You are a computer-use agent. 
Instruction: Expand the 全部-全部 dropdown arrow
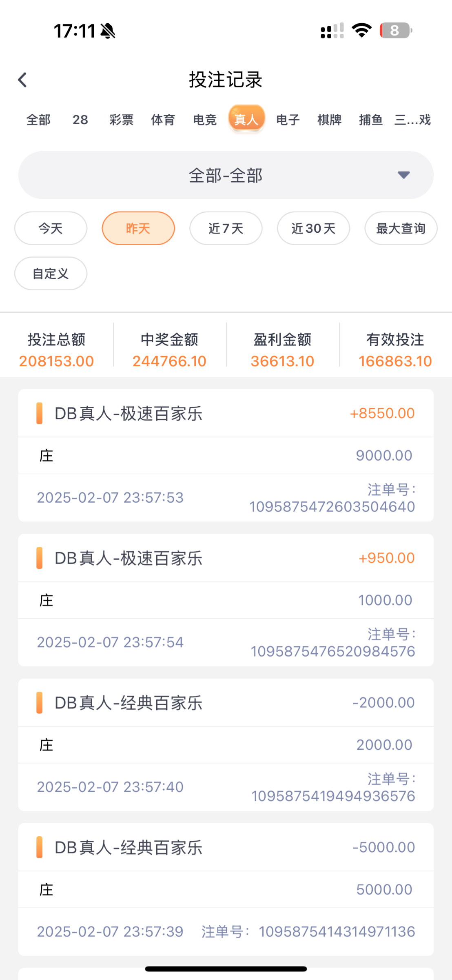pos(403,175)
